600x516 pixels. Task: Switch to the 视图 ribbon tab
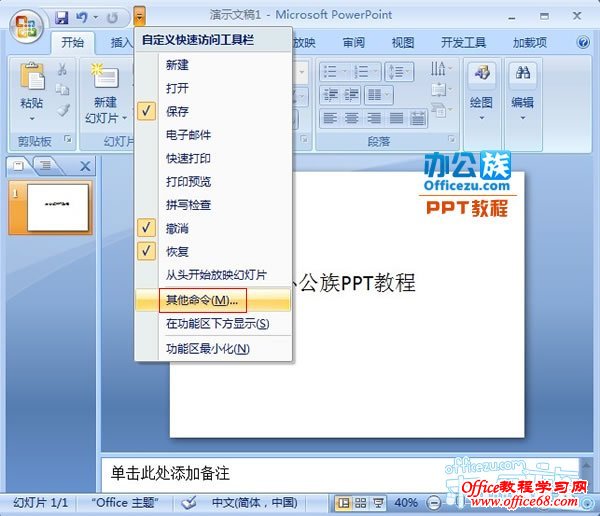coord(403,42)
